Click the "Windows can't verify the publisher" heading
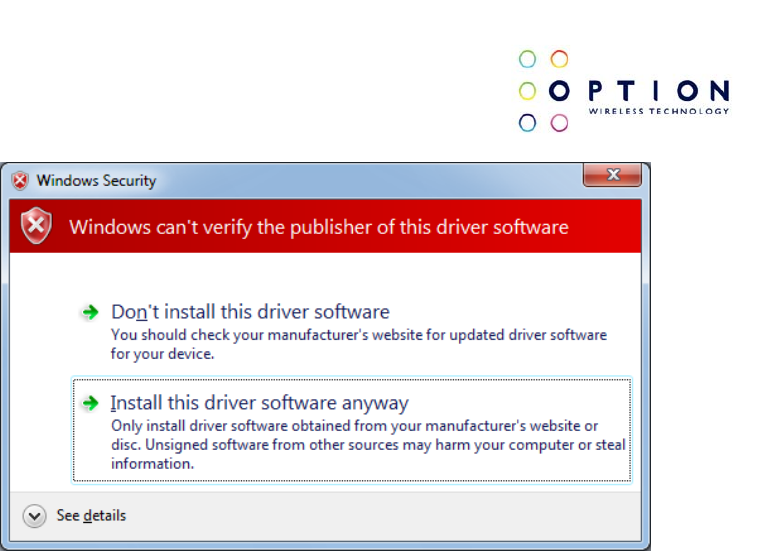Viewport: 779px width, 551px height. [x=319, y=228]
